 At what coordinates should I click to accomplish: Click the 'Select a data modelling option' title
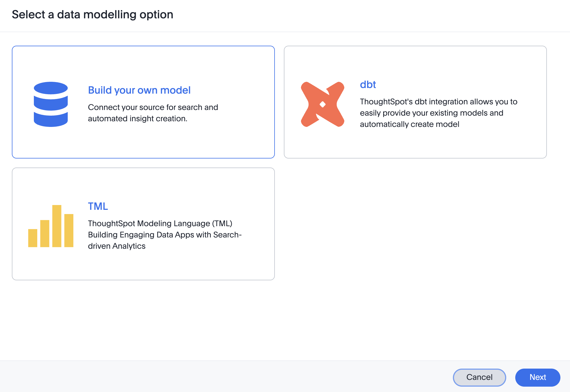click(93, 15)
